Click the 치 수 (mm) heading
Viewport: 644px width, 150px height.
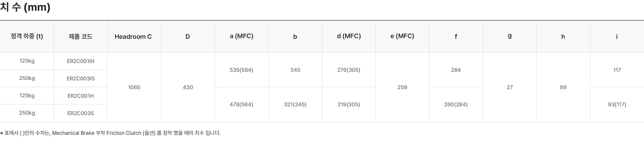[25, 7]
